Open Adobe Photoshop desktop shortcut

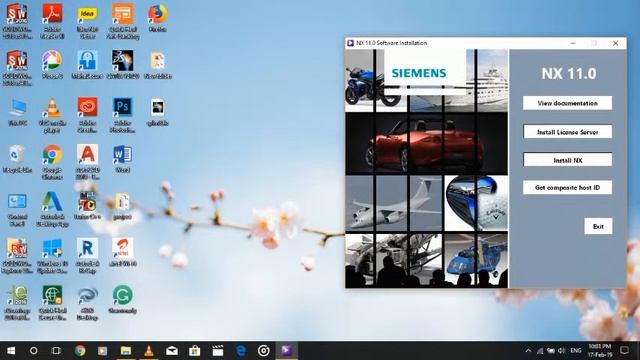pos(122,115)
